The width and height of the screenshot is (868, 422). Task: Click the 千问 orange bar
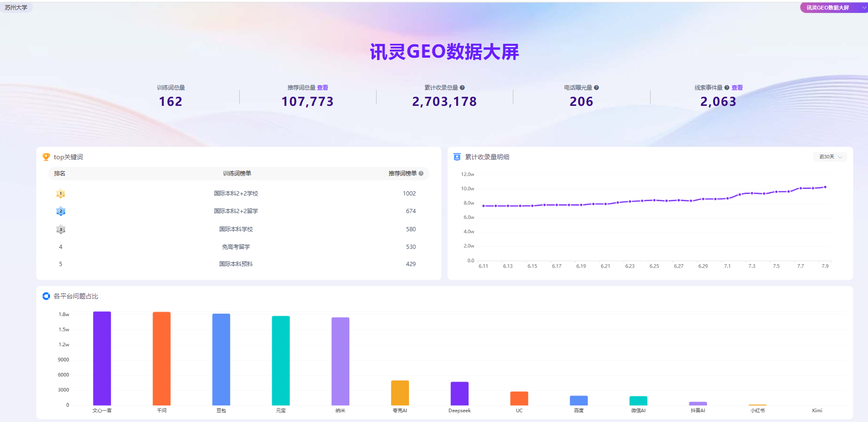tap(162, 359)
